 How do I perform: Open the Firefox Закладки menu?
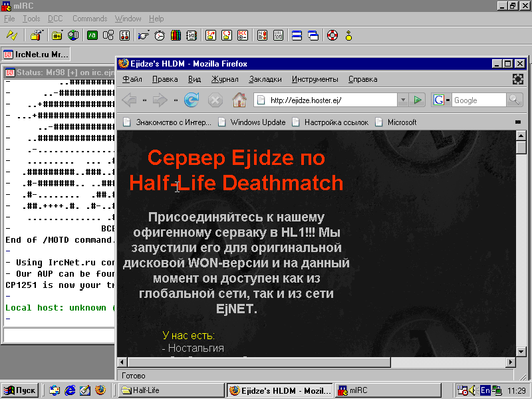265,79
